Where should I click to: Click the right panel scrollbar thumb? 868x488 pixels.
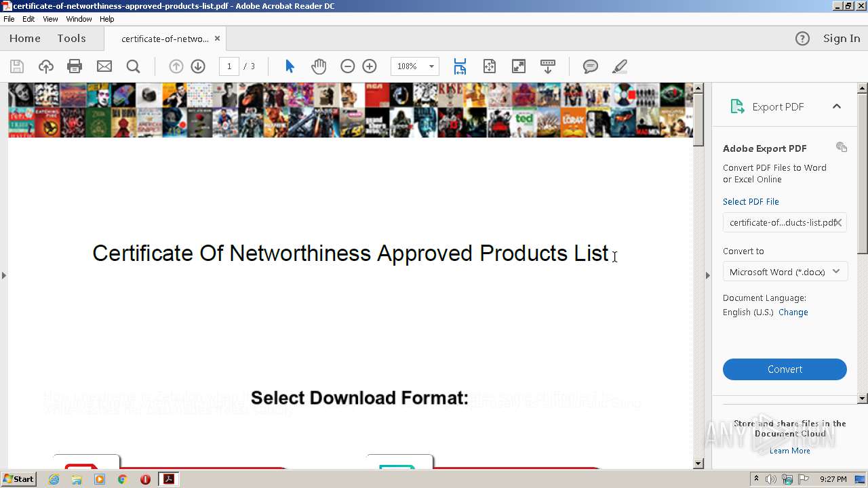click(x=863, y=173)
